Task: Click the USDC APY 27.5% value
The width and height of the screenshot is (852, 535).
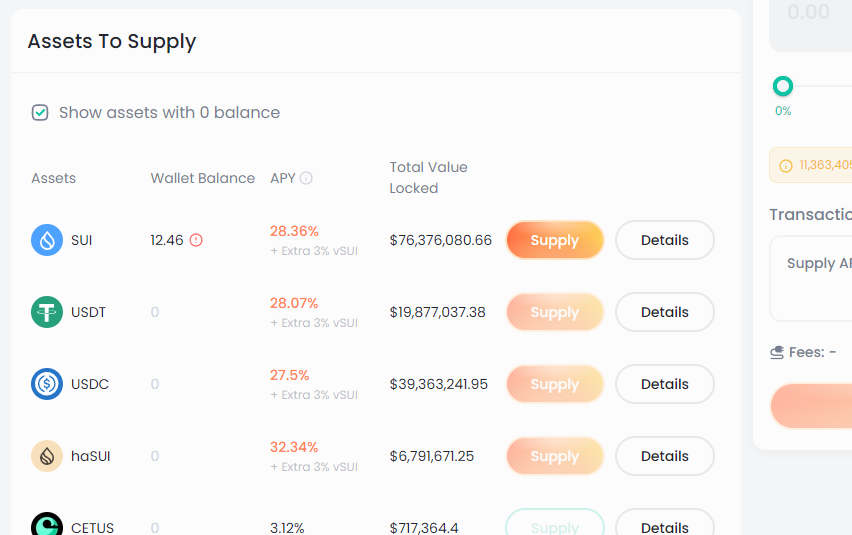Action: [290, 375]
